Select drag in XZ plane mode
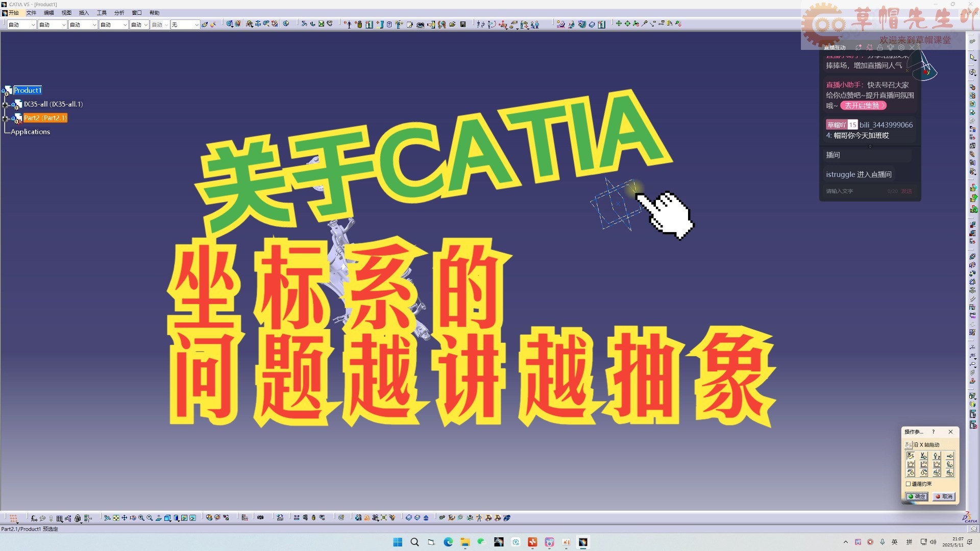This screenshot has height=551, width=980. point(937,464)
